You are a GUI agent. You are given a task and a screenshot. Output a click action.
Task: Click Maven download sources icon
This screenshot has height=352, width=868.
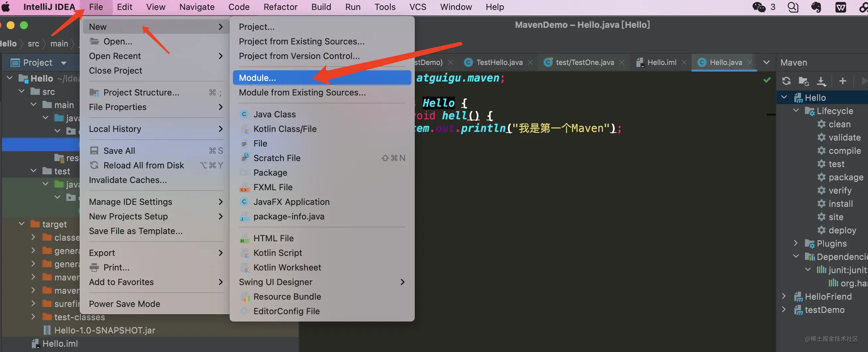coord(821,81)
